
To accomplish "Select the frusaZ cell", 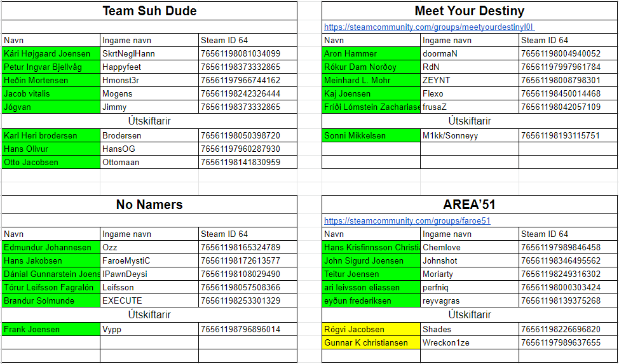I will pos(470,107).
